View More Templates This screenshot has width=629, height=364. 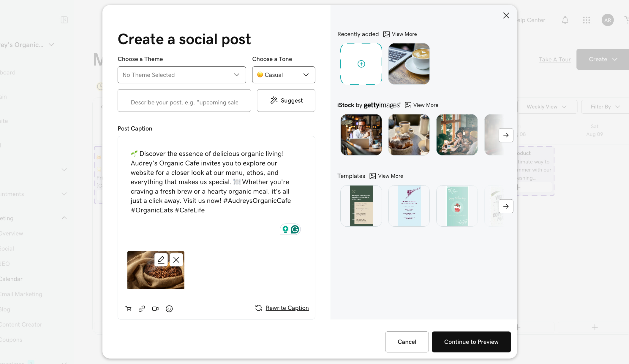click(386, 176)
